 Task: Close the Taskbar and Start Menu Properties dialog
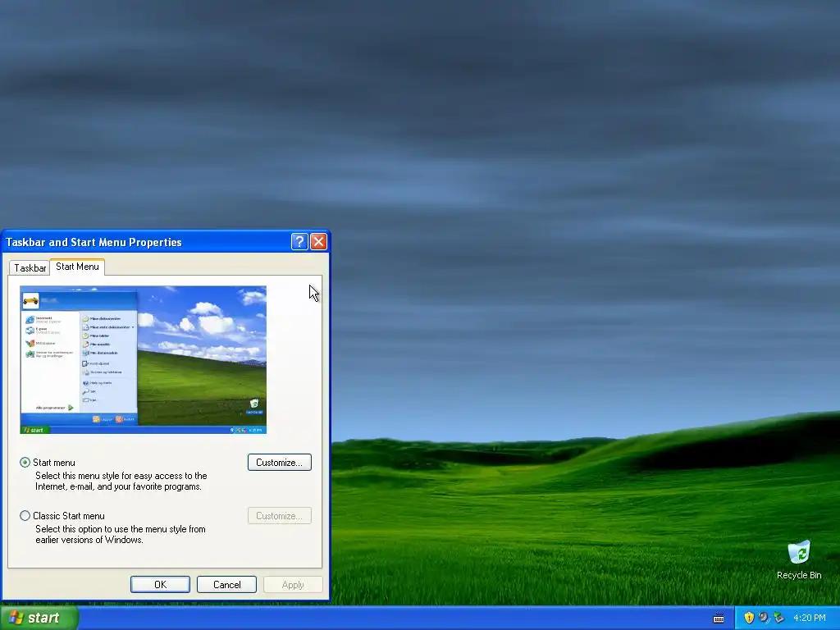coord(318,242)
